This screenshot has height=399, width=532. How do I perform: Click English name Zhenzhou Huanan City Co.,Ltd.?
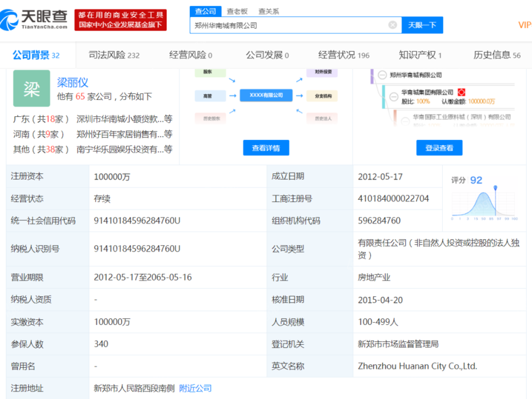[418, 366]
